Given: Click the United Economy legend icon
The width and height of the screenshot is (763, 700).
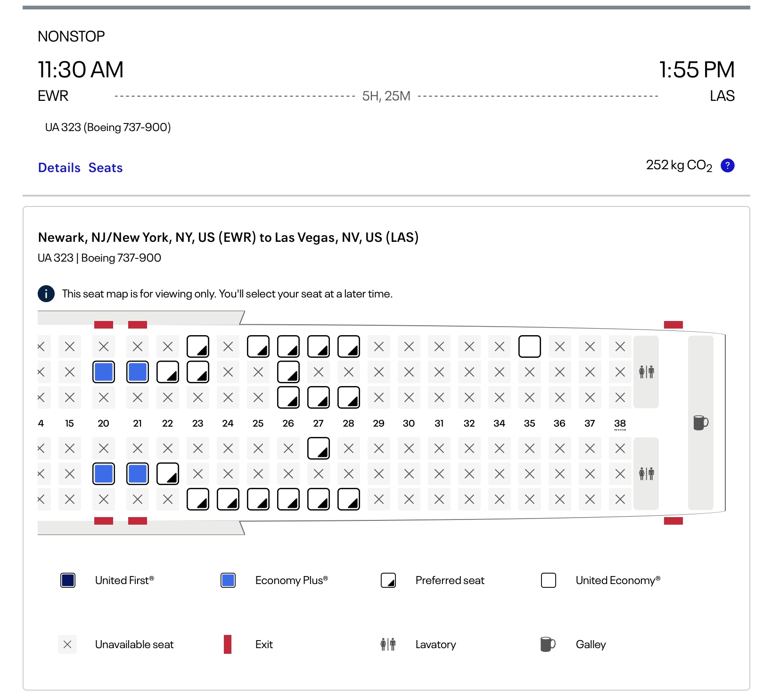Looking at the screenshot, I should pyautogui.click(x=549, y=580).
